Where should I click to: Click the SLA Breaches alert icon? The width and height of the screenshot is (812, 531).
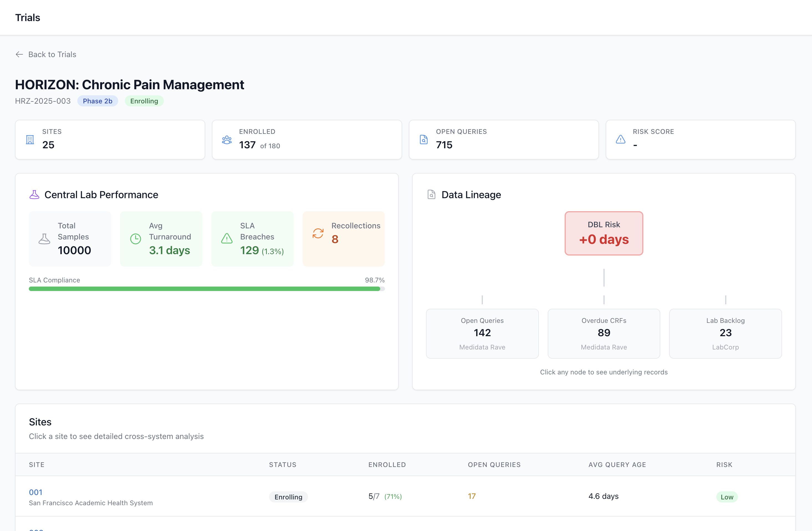(x=227, y=239)
